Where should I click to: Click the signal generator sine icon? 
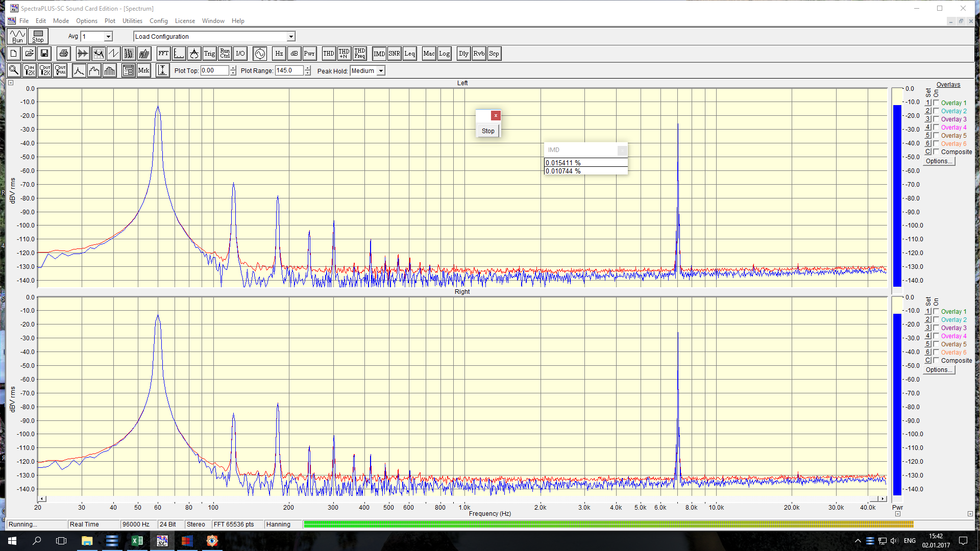[x=260, y=54]
